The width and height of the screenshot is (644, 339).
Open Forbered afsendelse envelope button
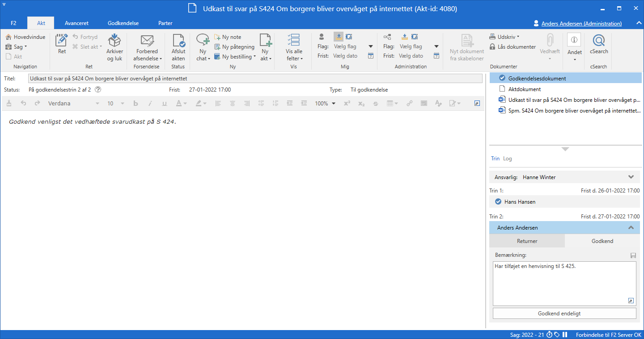pos(147,47)
